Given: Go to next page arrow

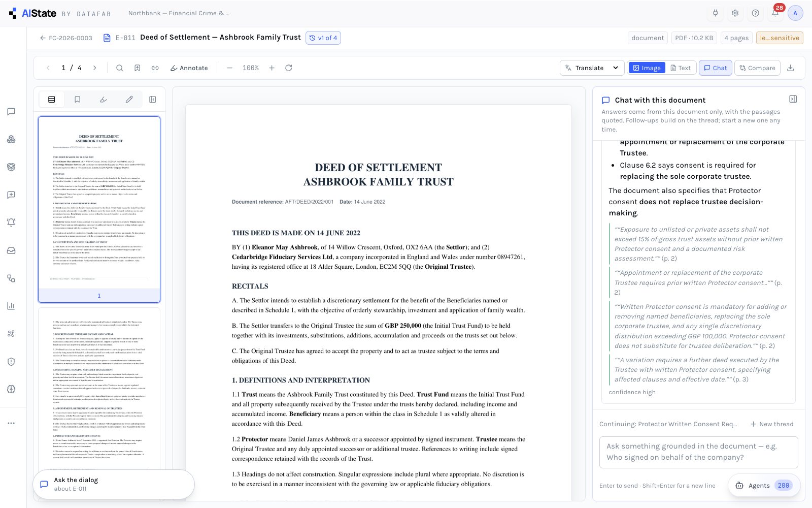Looking at the screenshot, I should click(x=94, y=68).
